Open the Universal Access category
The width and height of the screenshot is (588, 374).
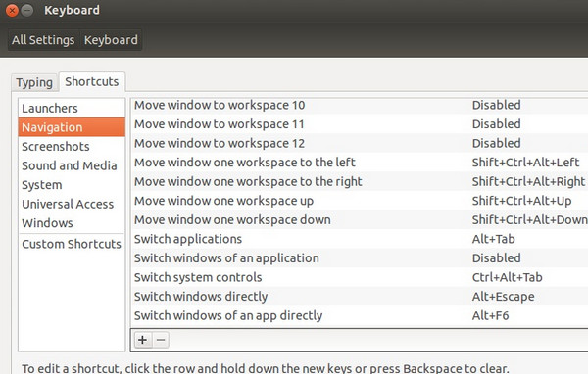coord(72,204)
